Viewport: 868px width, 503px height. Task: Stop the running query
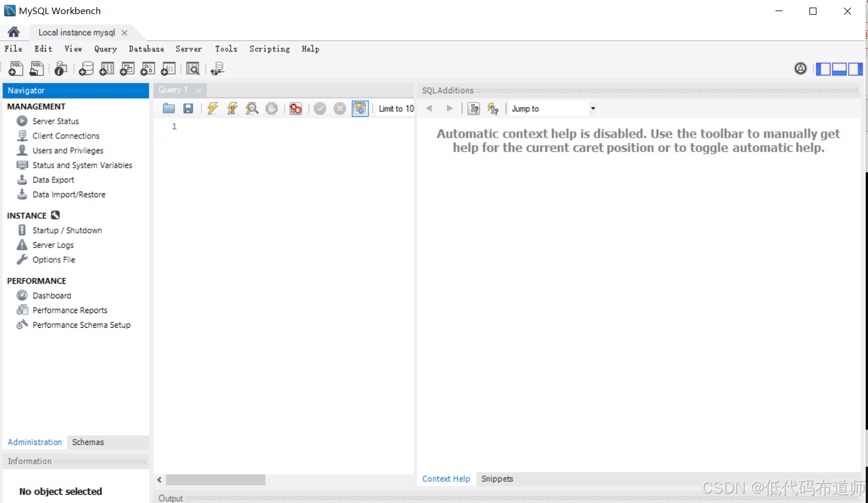[272, 108]
